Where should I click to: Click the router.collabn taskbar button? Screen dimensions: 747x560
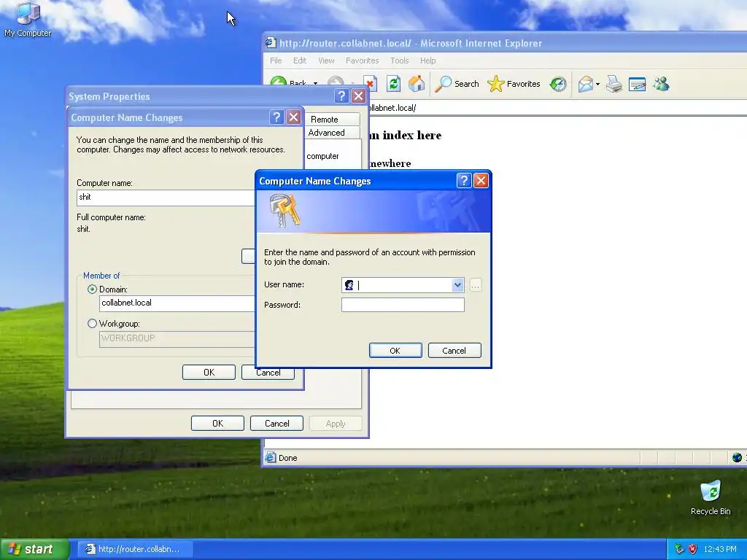pyautogui.click(x=135, y=549)
